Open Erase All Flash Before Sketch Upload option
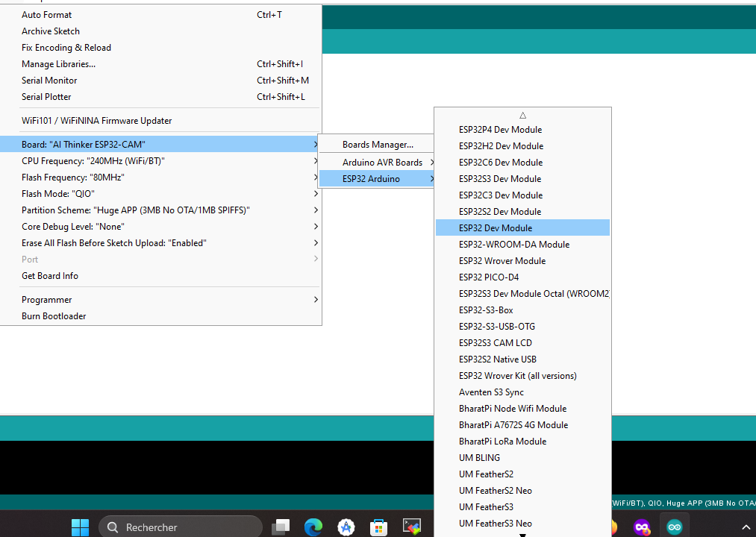This screenshot has width=756, height=537. [x=160, y=242]
